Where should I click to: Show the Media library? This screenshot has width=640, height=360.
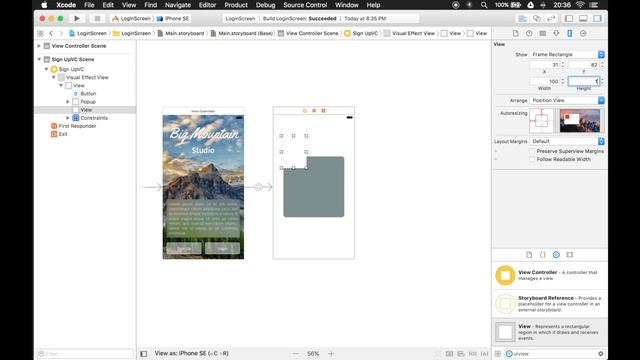[570, 255]
